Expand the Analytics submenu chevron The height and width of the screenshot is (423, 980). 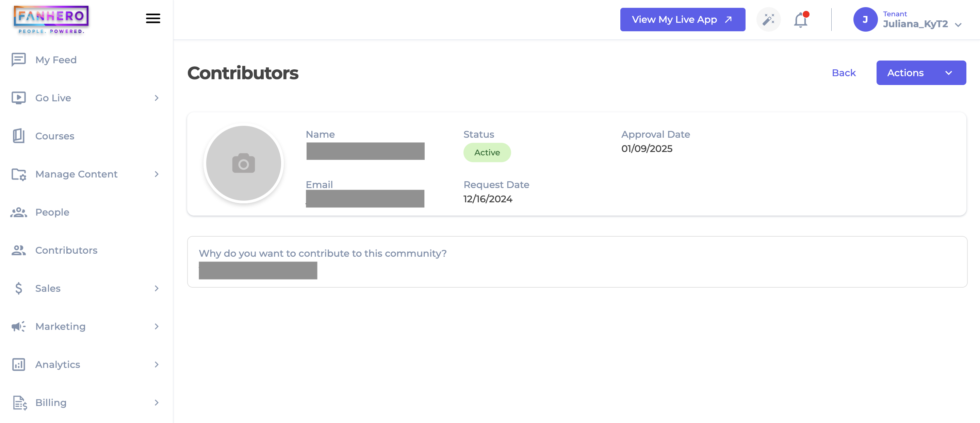pos(157,364)
